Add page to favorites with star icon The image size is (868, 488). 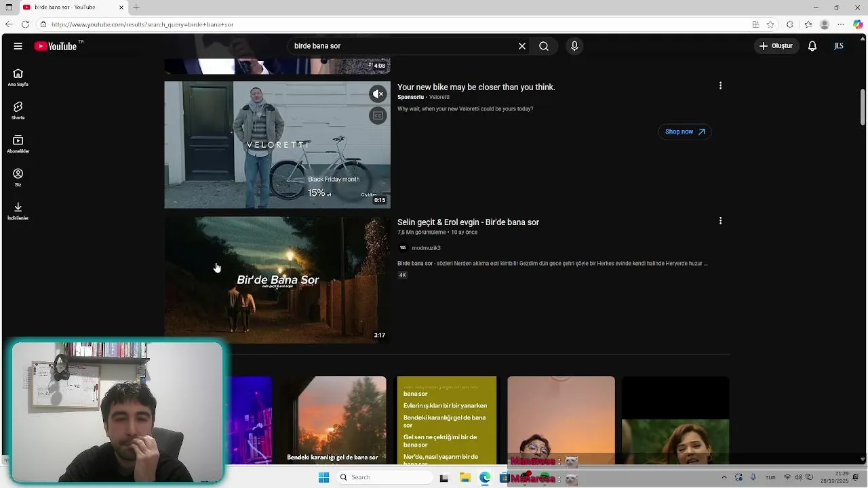770,24
